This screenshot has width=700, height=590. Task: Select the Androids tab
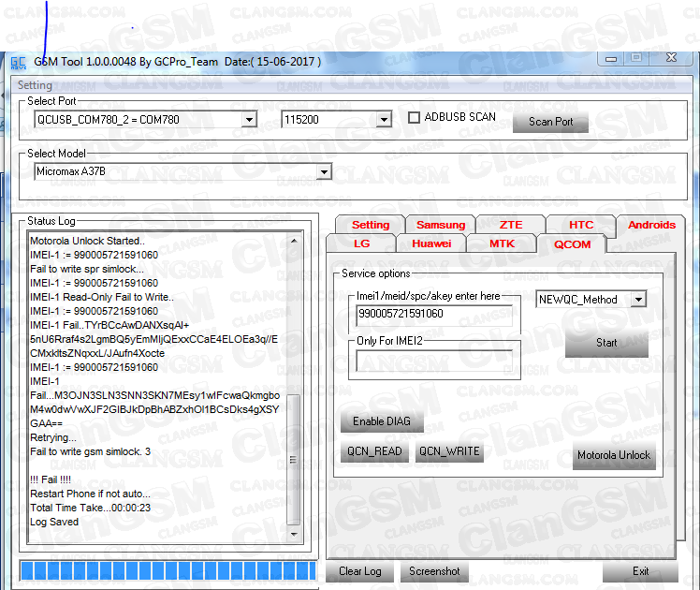[651, 225]
